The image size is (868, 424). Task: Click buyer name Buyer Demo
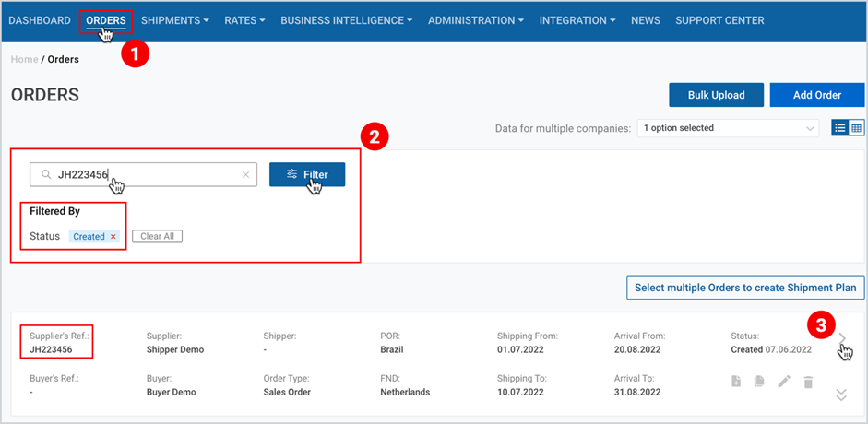pyautogui.click(x=171, y=392)
